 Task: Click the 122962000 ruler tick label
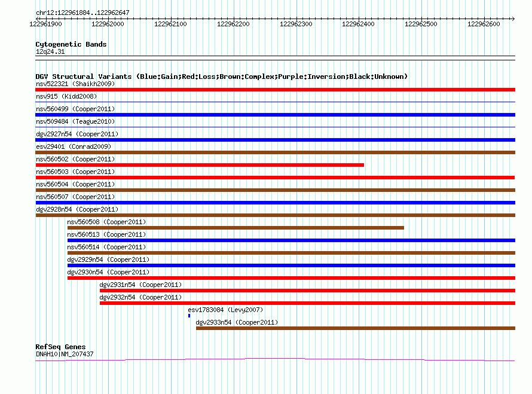click(x=108, y=24)
